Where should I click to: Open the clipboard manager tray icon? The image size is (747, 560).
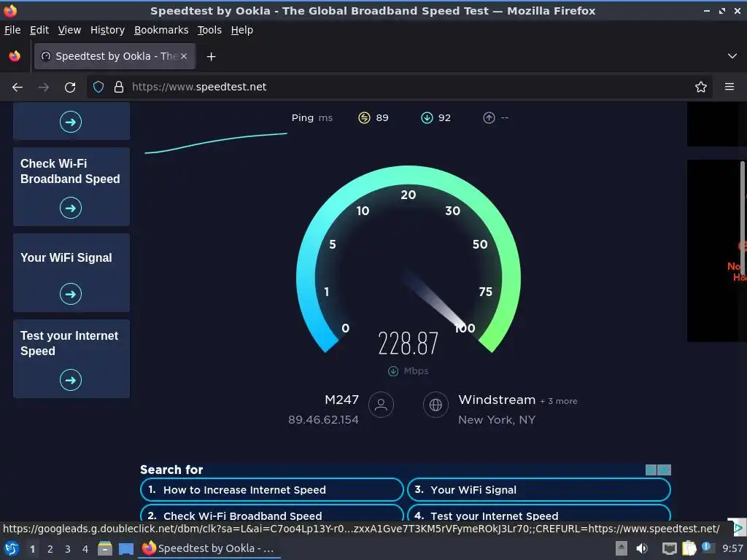689,548
